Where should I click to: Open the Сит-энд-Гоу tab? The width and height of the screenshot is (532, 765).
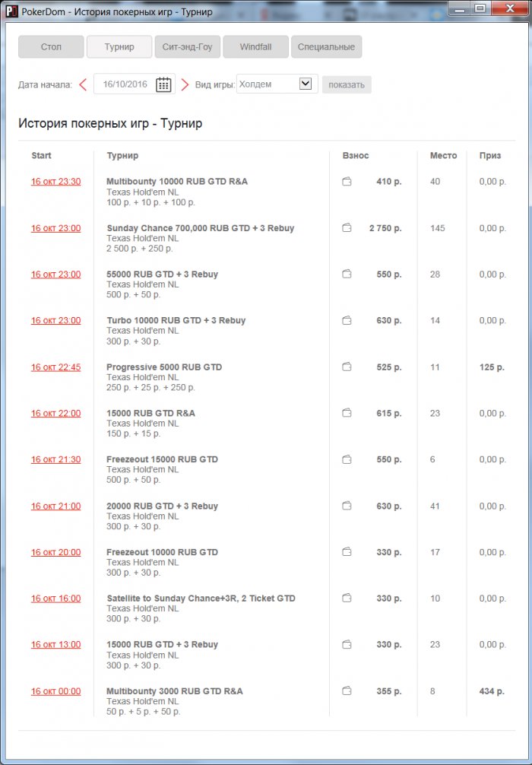click(187, 47)
